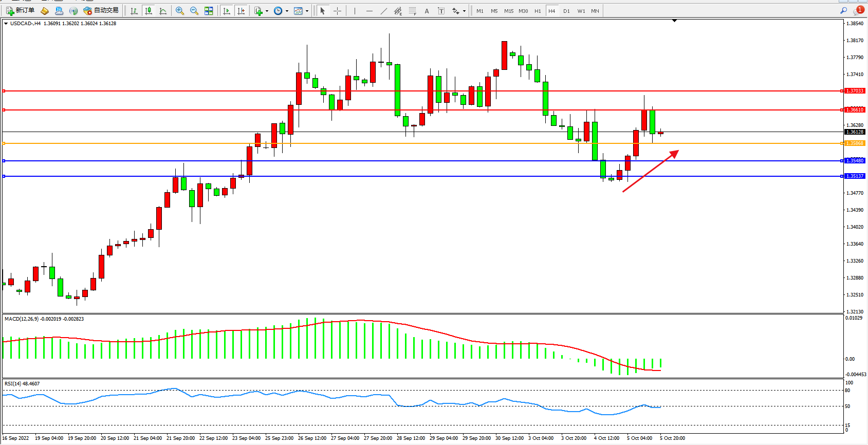Screen dimensions: 868x445
Task: Switch to the M15 timeframe
Action: pyautogui.click(x=509, y=11)
